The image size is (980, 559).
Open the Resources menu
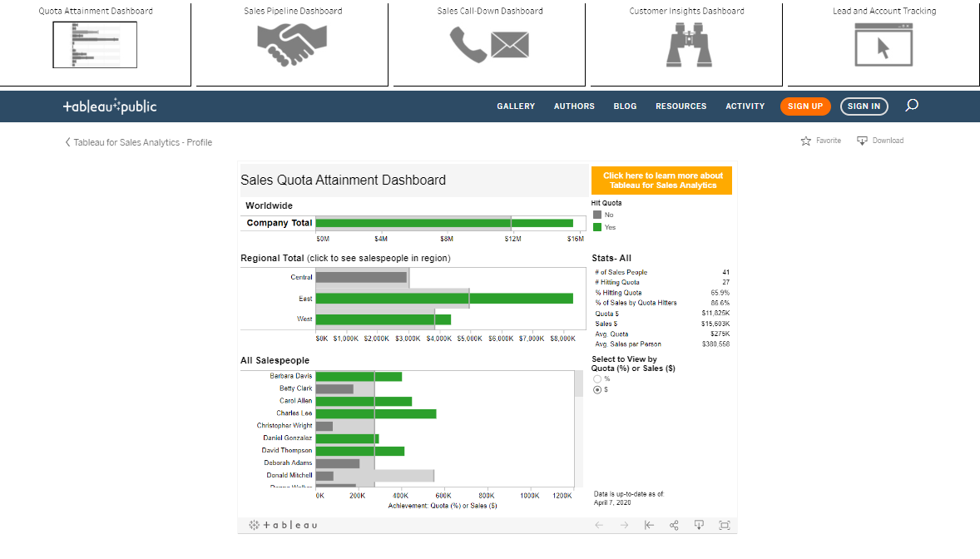pyautogui.click(x=681, y=106)
